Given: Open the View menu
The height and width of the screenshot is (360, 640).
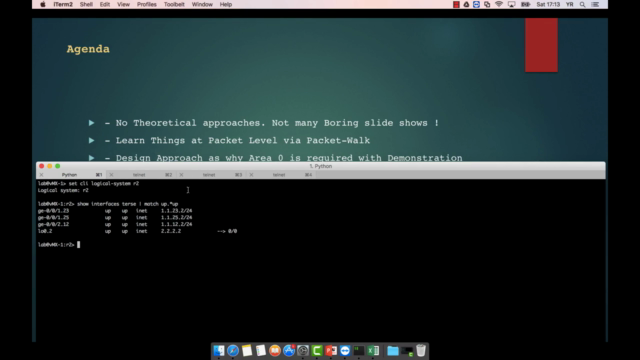Looking at the screenshot, I should [x=123, y=4].
